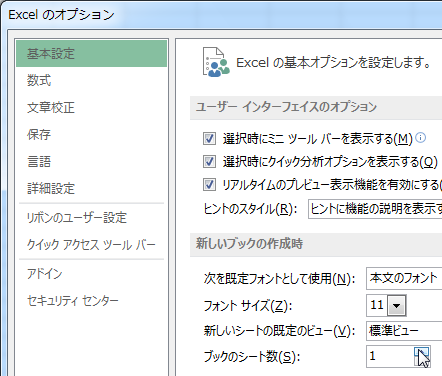Click the フォント サイズ(Z) label
Image resolution: width=442 pixels, height=376 pixels.
(x=248, y=306)
